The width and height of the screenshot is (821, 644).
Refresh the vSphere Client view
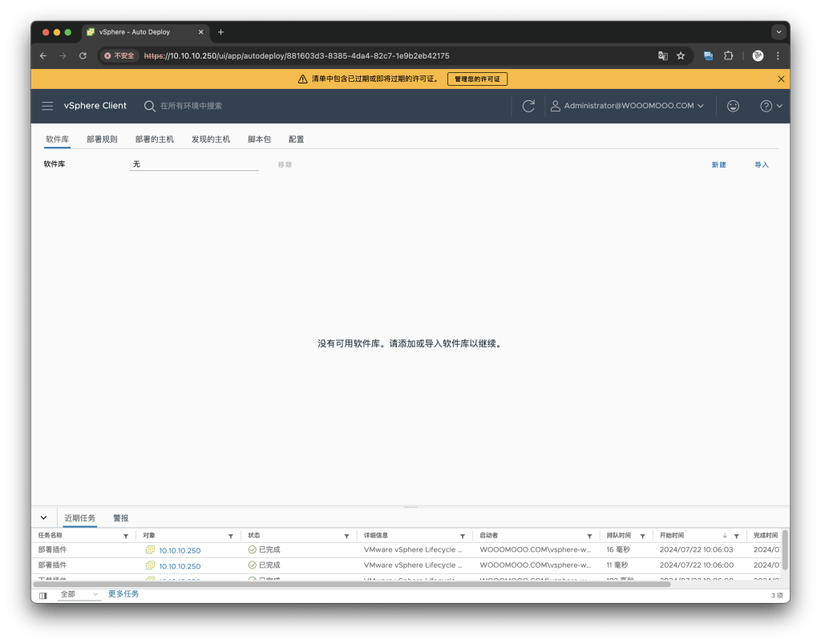[528, 106]
